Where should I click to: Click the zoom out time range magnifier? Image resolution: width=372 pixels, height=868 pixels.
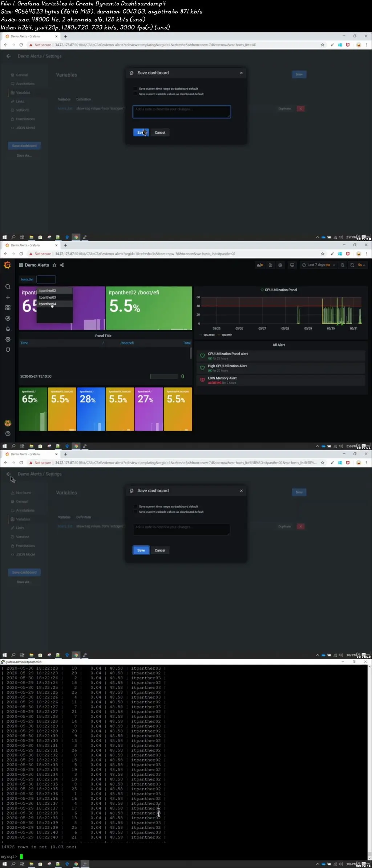pos(342,265)
